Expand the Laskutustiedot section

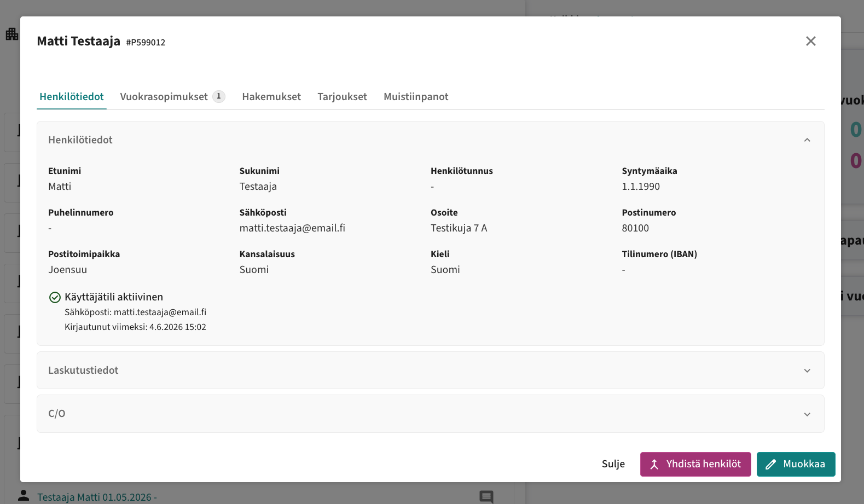pos(430,370)
